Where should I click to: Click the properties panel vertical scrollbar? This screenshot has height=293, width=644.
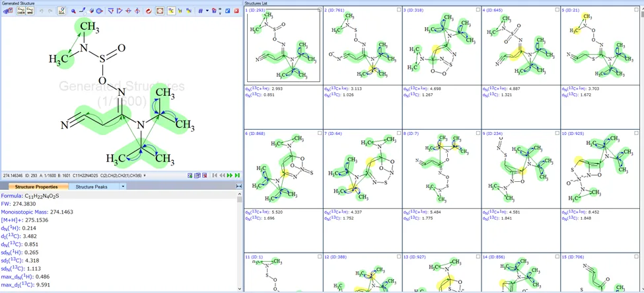[240, 243]
